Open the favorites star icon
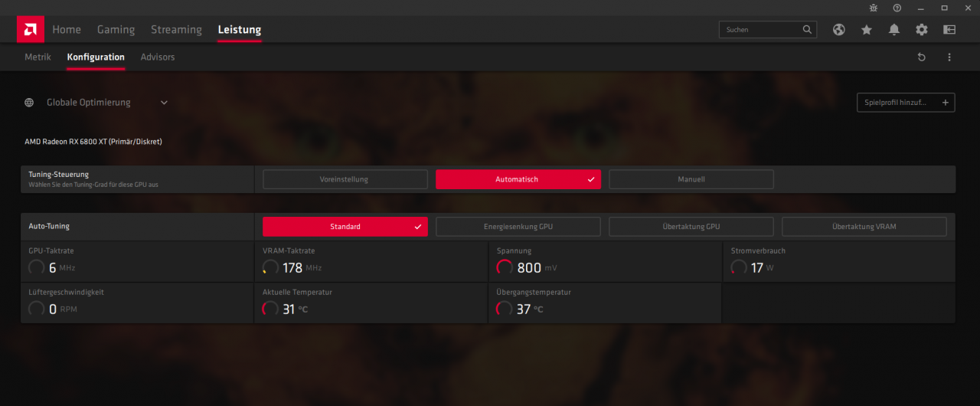This screenshot has width=980, height=406. pyautogui.click(x=867, y=29)
